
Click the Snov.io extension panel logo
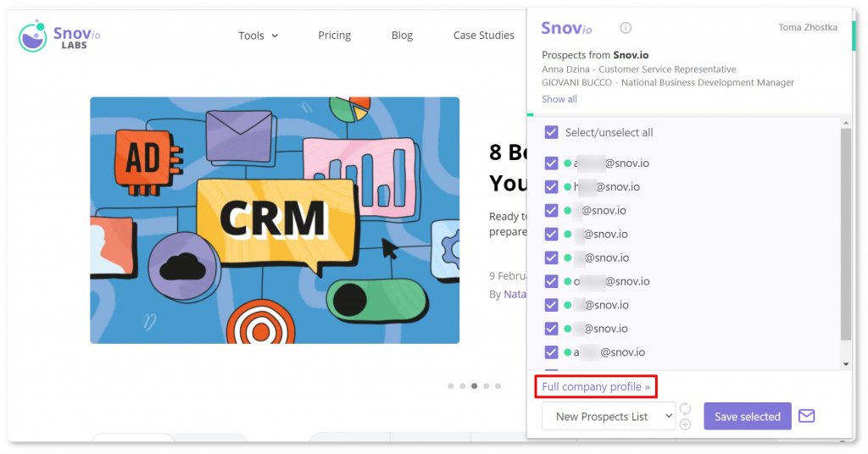pyautogui.click(x=566, y=28)
